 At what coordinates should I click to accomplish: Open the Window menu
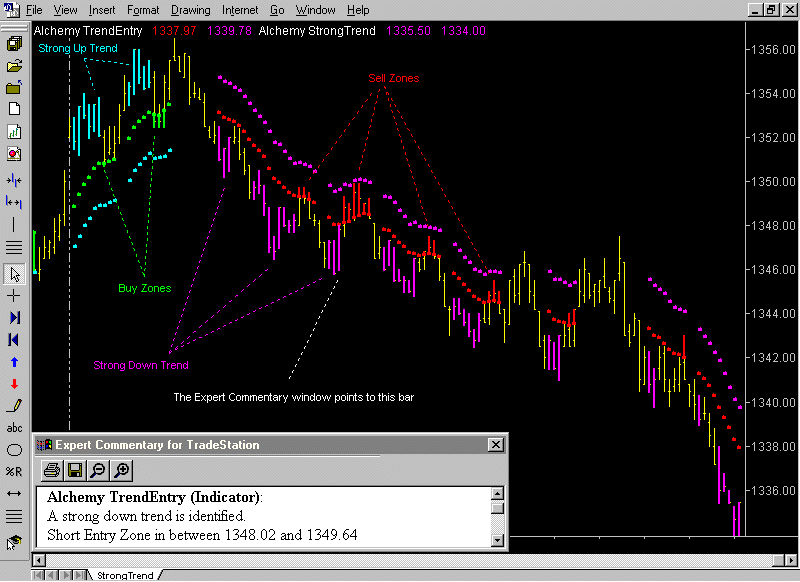315,10
